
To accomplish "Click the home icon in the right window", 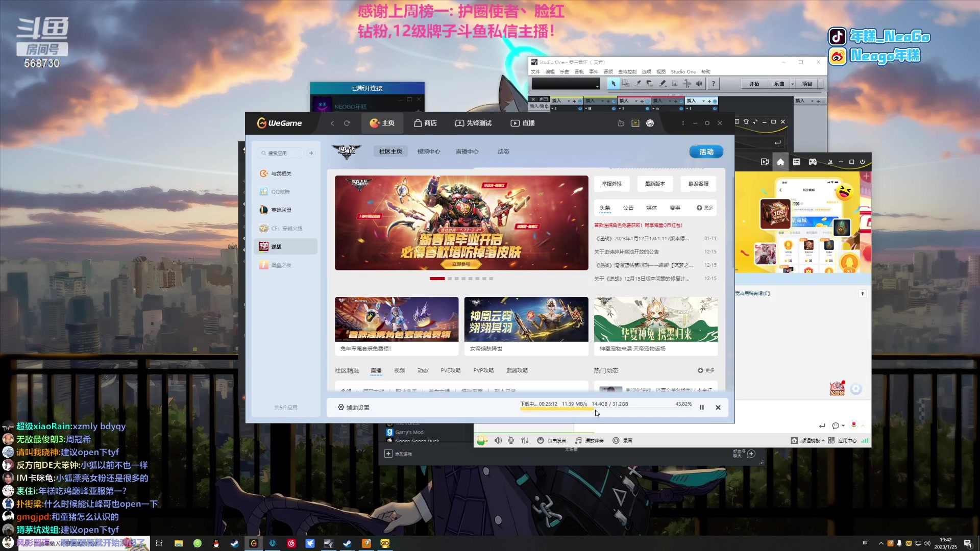I will (780, 162).
